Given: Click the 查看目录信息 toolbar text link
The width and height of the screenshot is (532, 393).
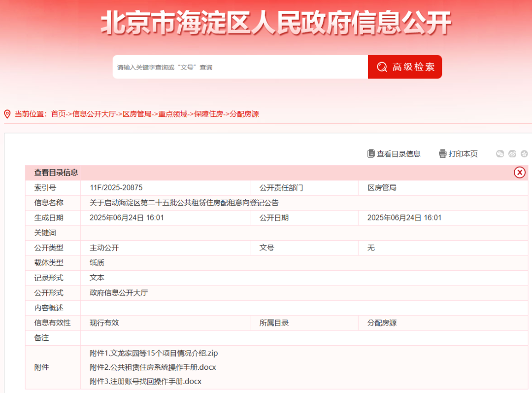Looking at the screenshot, I should pos(399,154).
